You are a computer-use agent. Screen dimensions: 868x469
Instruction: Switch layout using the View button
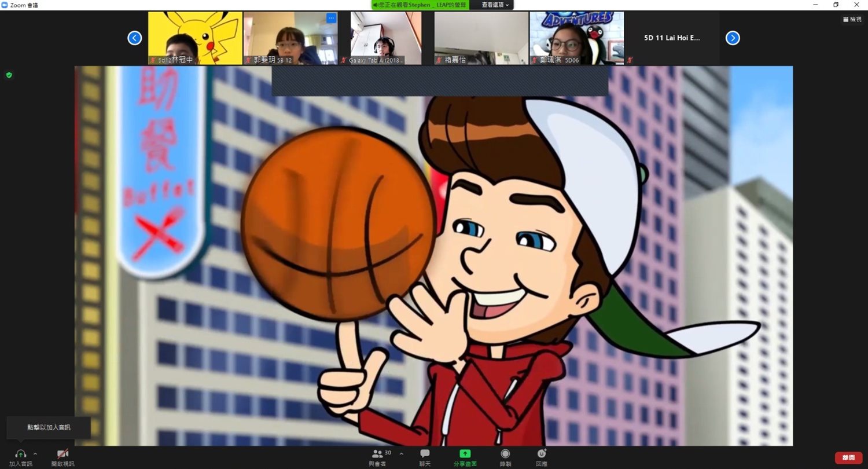click(852, 20)
